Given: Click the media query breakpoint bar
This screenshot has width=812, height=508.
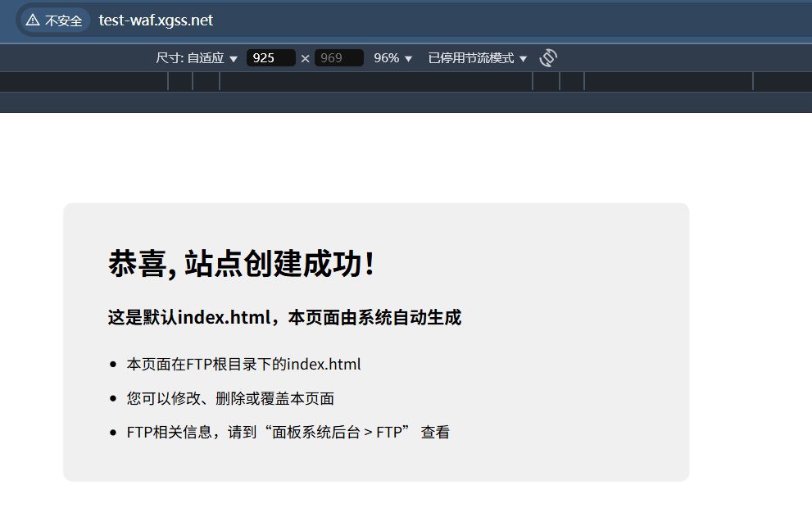Looking at the screenshot, I should pos(406,81).
